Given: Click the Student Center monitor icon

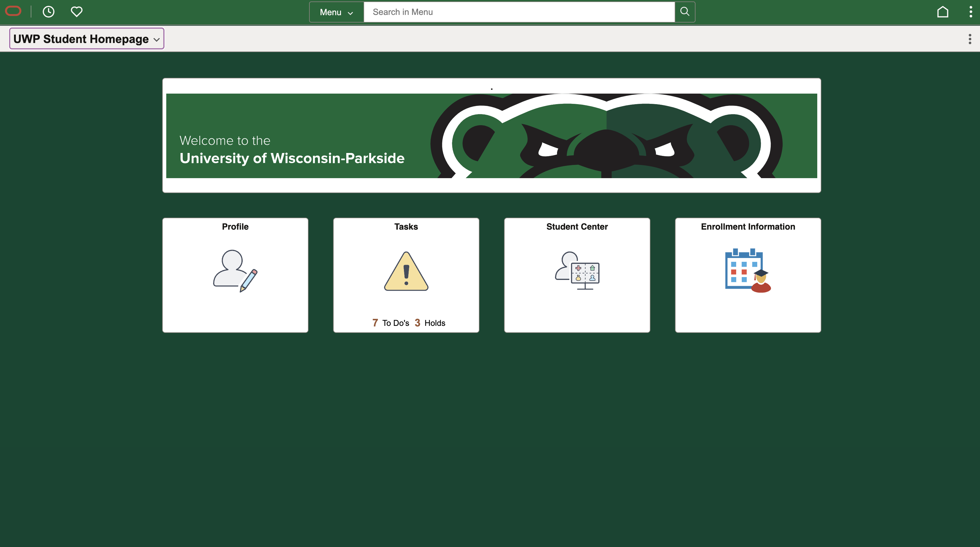Looking at the screenshot, I should pos(577,271).
